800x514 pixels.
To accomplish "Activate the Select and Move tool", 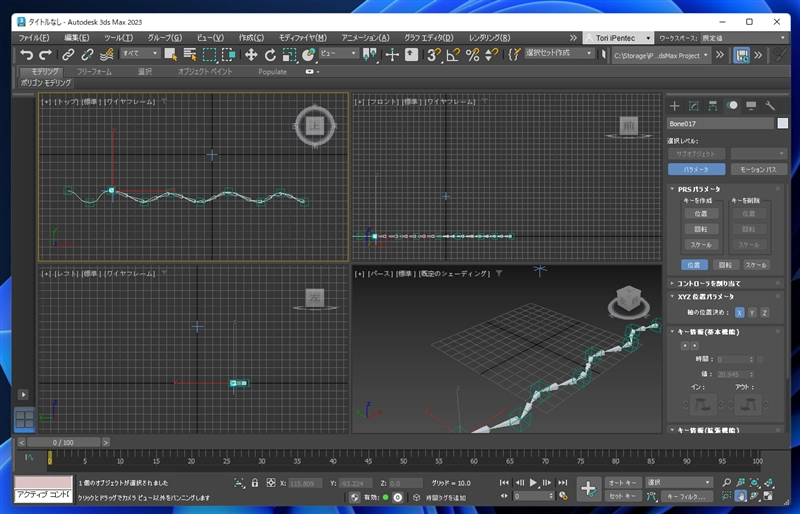I will point(251,55).
